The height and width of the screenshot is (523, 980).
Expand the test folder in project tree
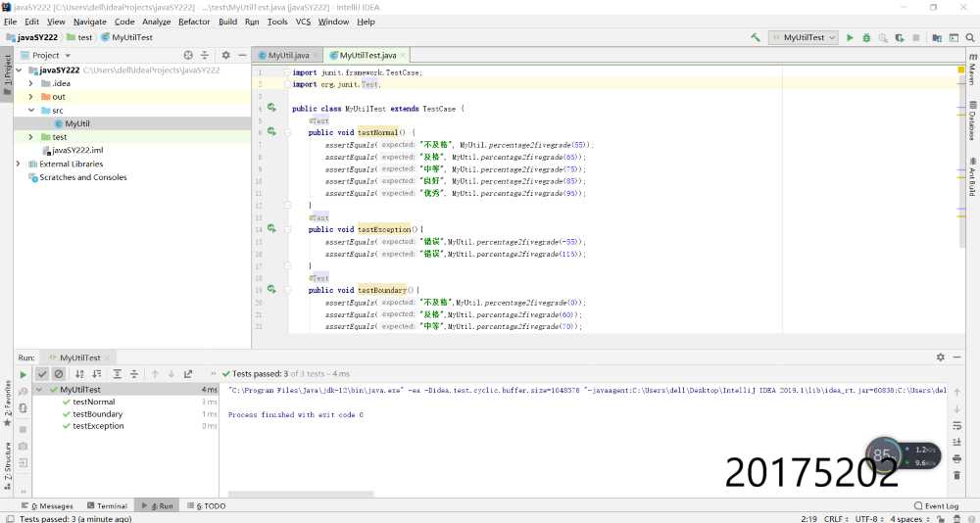click(x=30, y=137)
